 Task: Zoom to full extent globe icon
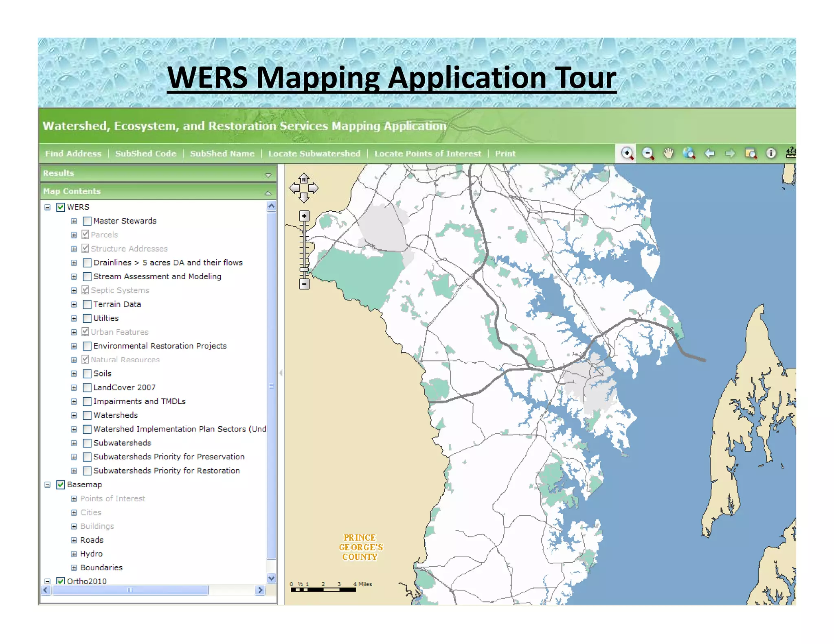tap(689, 153)
